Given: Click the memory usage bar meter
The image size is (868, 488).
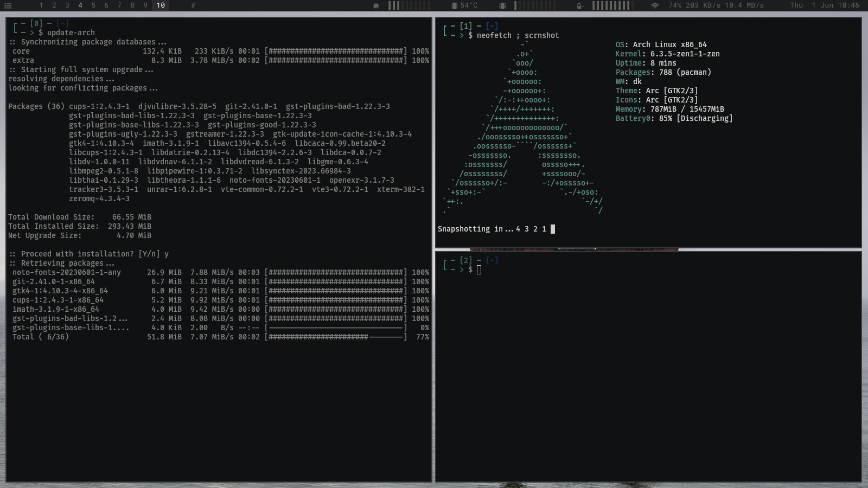Looking at the screenshot, I should [409, 5].
